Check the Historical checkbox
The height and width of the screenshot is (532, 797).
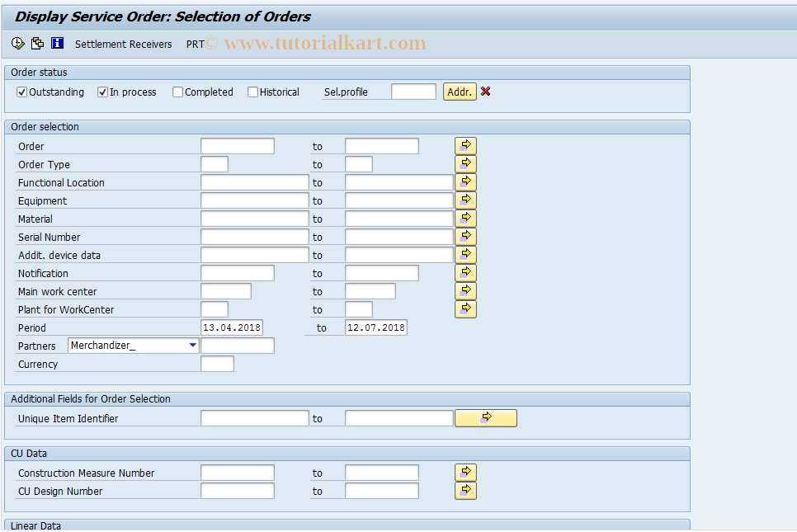click(x=252, y=92)
